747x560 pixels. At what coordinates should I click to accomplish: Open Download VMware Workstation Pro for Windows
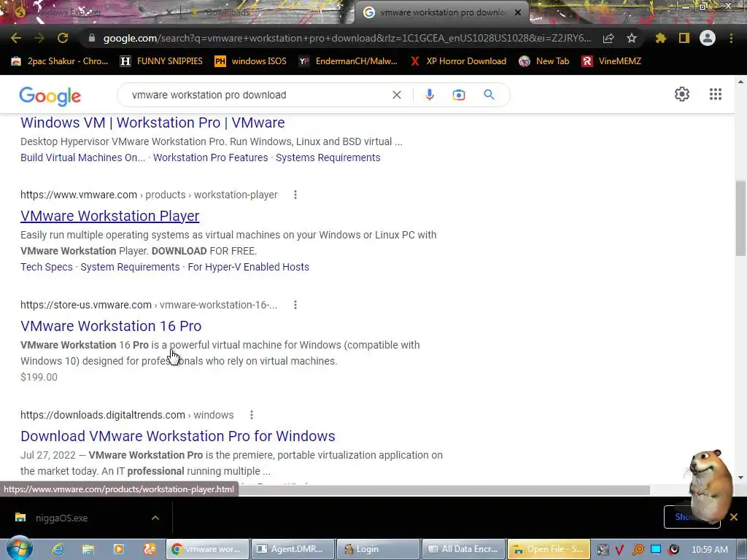178,436
